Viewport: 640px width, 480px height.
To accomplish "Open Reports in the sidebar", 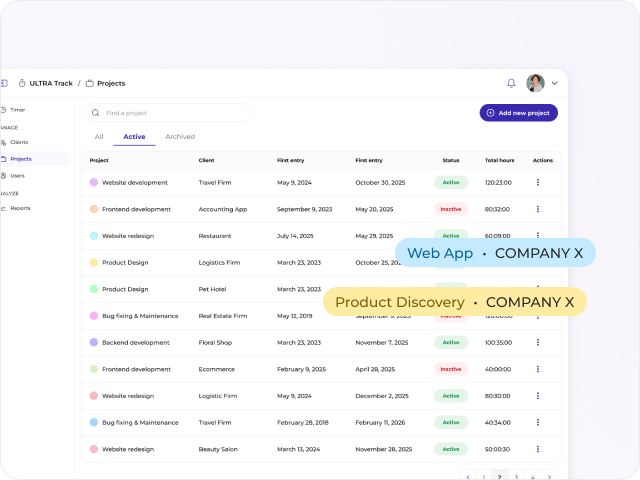I will [x=20, y=208].
